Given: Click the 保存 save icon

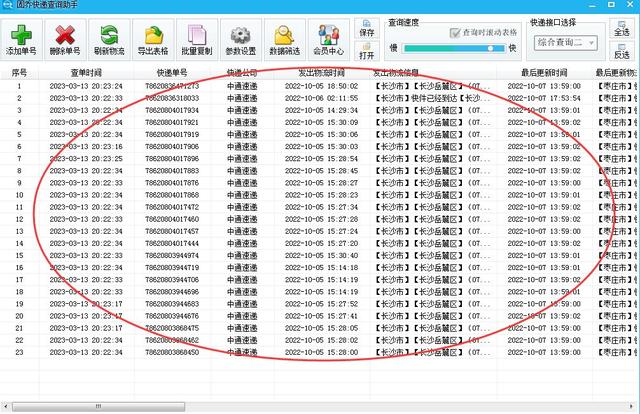Looking at the screenshot, I should [367, 28].
